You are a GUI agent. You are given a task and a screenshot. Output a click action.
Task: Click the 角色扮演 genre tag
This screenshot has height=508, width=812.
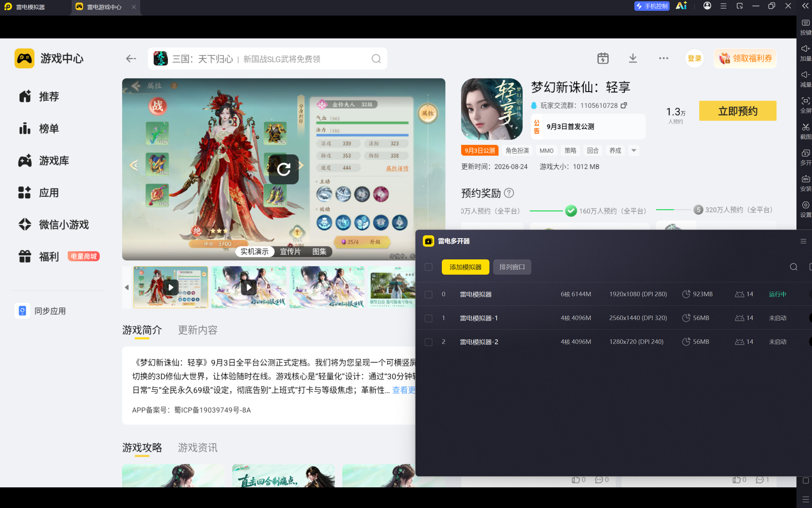(x=517, y=150)
